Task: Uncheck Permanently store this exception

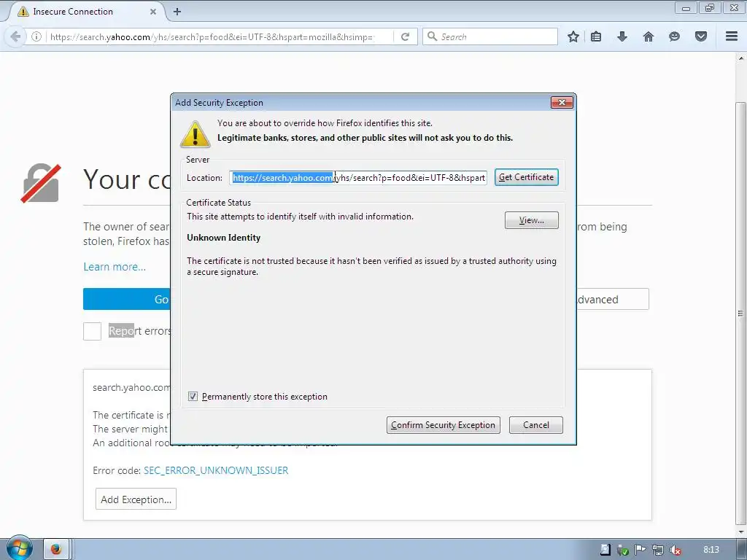Action: point(193,396)
